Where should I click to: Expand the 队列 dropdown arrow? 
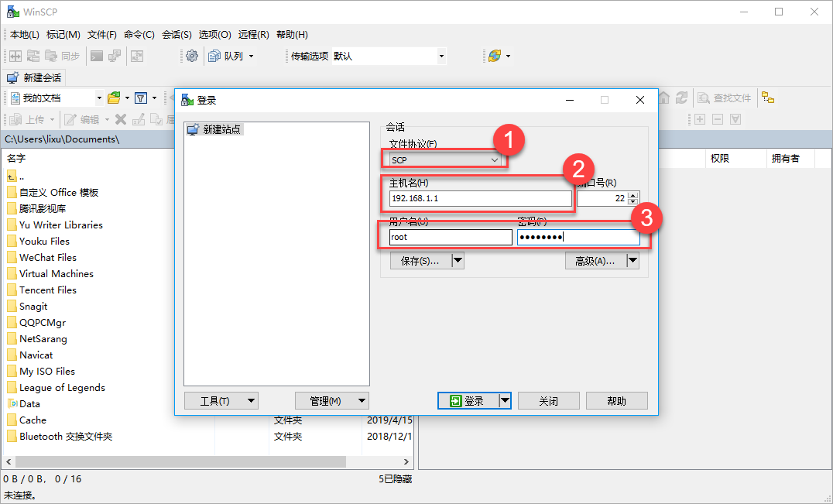tap(252, 56)
